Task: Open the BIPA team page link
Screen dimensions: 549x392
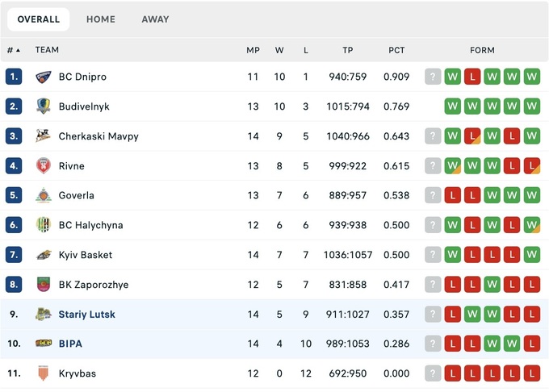Action: click(x=70, y=344)
